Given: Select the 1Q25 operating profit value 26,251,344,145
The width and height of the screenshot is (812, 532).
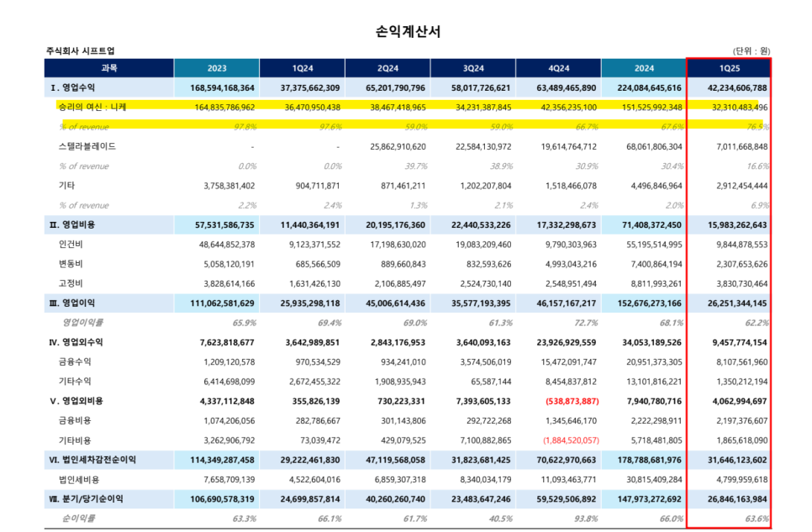Looking at the screenshot, I should tap(737, 303).
